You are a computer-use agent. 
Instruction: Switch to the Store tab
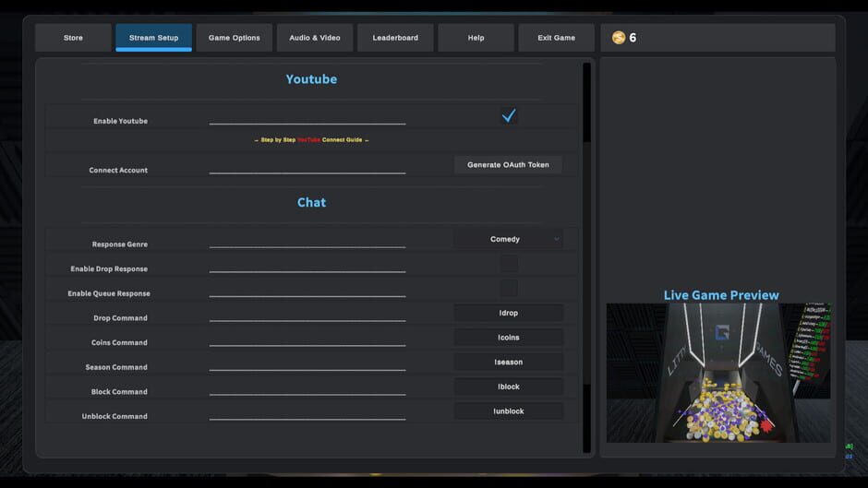[x=73, y=38]
